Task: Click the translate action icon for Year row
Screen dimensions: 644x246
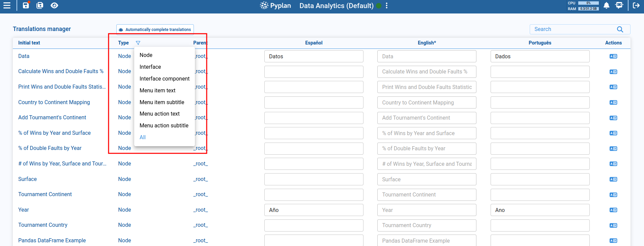Action: click(613, 210)
